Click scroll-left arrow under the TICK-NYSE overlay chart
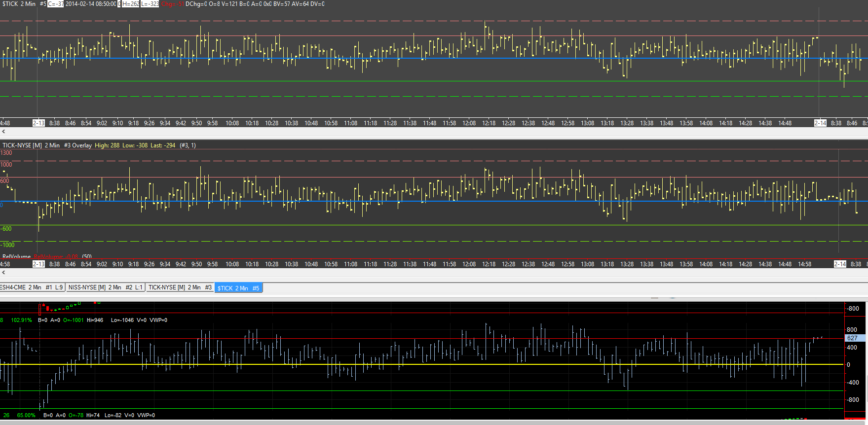 (3, 272)
